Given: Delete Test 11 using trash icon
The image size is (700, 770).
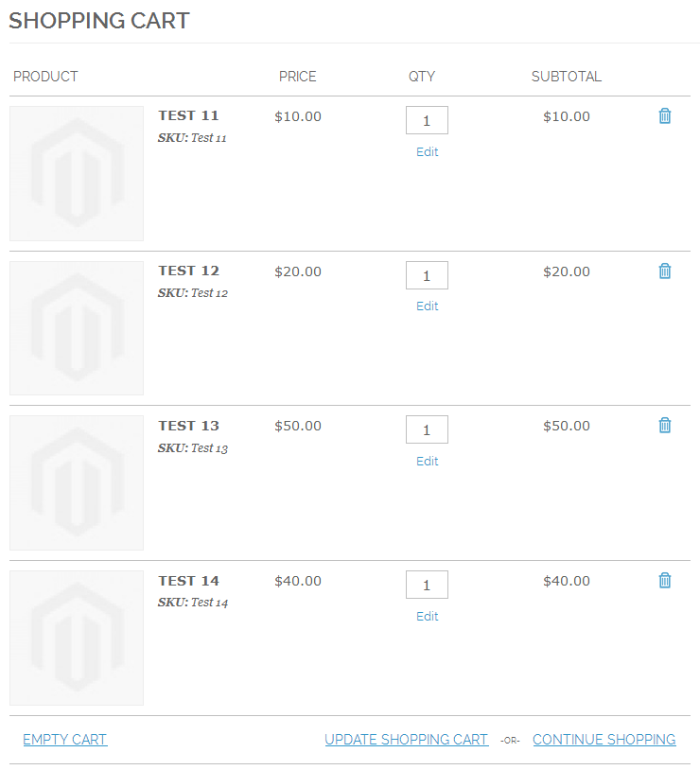Looking at the screenshot, I should (665, 116).
